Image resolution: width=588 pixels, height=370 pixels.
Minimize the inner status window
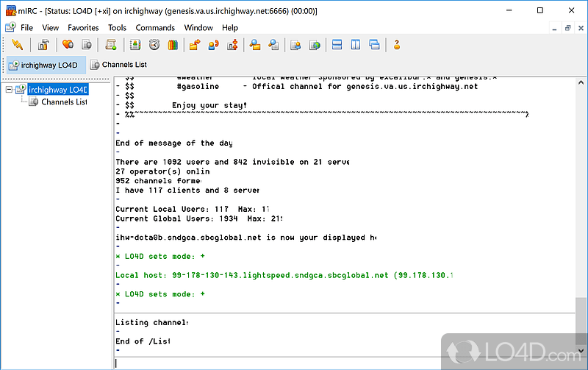pos(554,28)
